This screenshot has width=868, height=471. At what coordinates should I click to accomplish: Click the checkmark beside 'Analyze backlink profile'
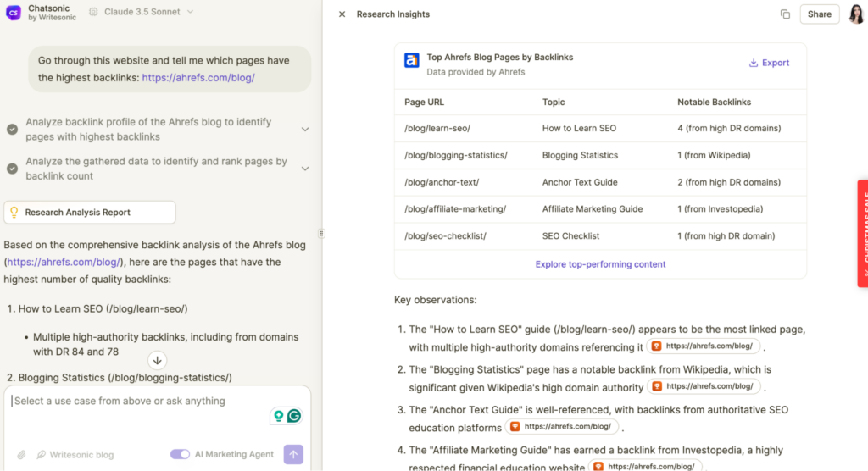(12, 130)
